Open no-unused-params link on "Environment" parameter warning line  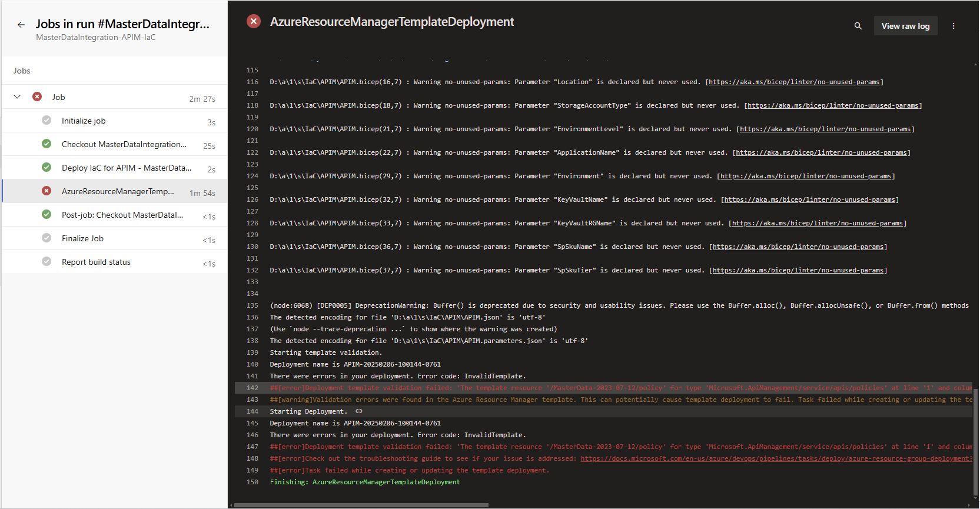[x=806, y=176]
